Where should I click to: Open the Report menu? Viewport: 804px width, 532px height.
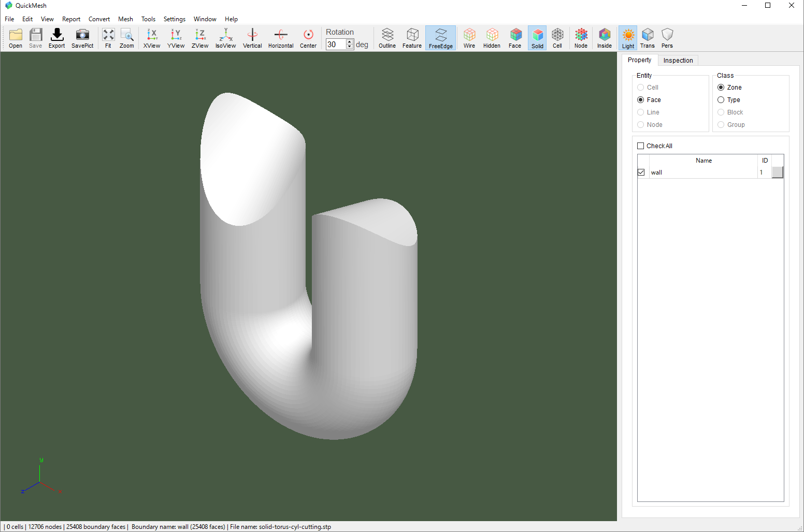71,19
